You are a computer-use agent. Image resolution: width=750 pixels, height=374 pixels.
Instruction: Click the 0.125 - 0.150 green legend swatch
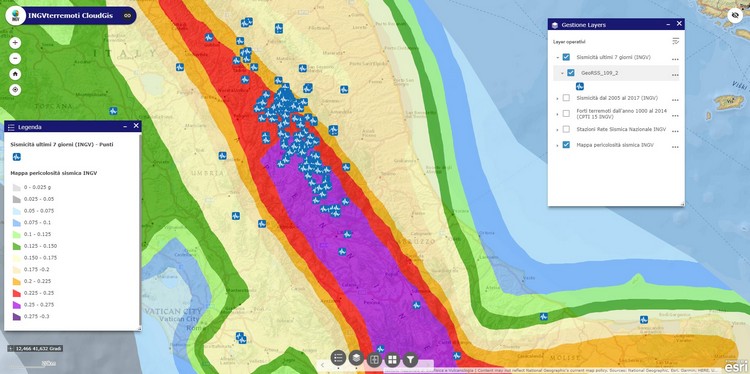pos(17,246)
